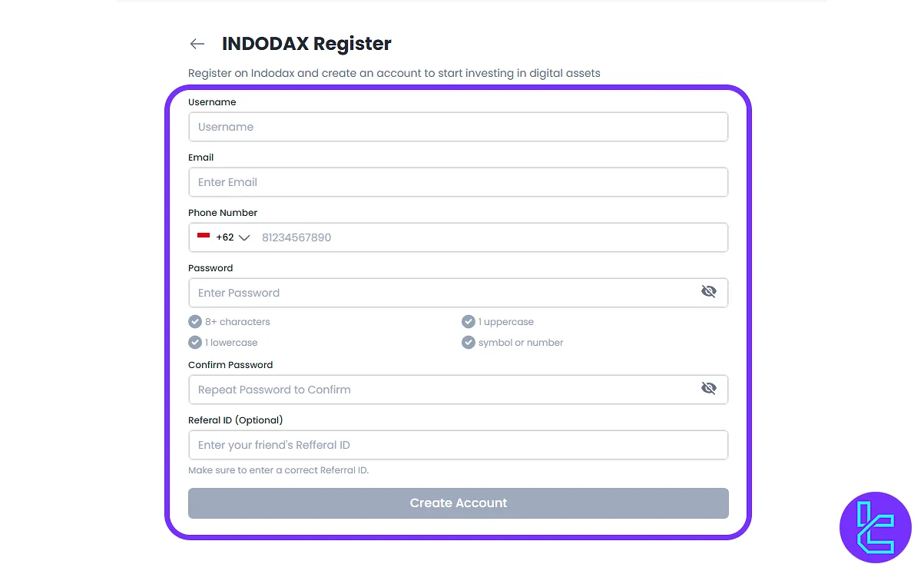924x574 pixels.
Task: Click the Referral ID hint text
Action: (278, 470)
